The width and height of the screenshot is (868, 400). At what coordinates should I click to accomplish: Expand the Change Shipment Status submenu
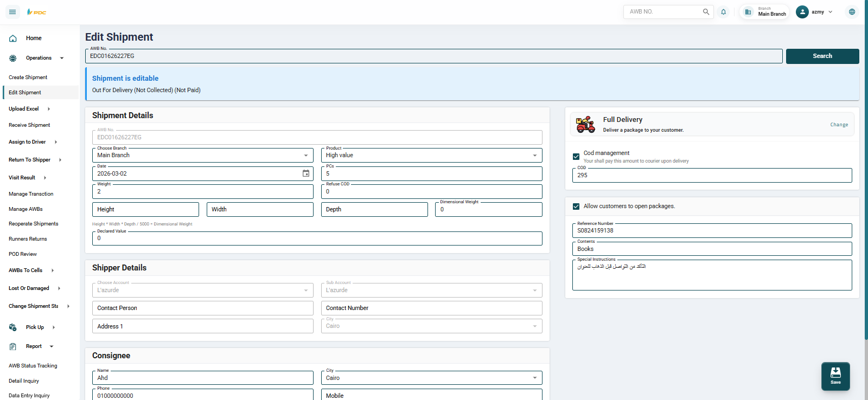click(68, 306)
